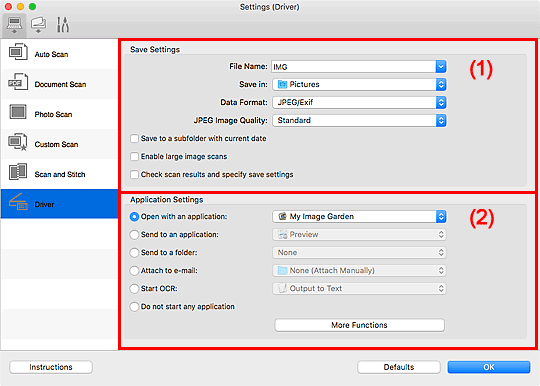Select the Document Scan menu item
The height and width of the screenshot is (386, 540).
tap(59, 84)
